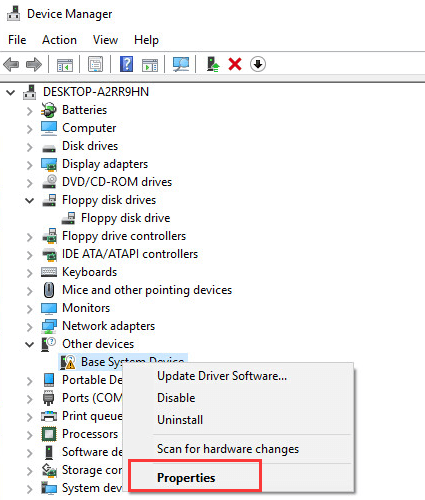Choose Uninstall in the context menu

(180, 420)
